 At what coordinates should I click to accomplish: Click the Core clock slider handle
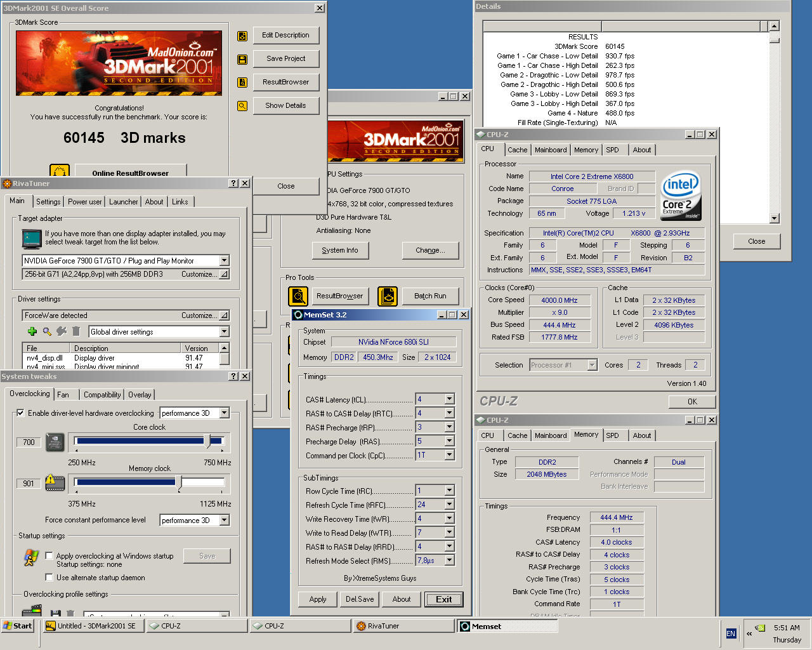[x=207, y=441]
